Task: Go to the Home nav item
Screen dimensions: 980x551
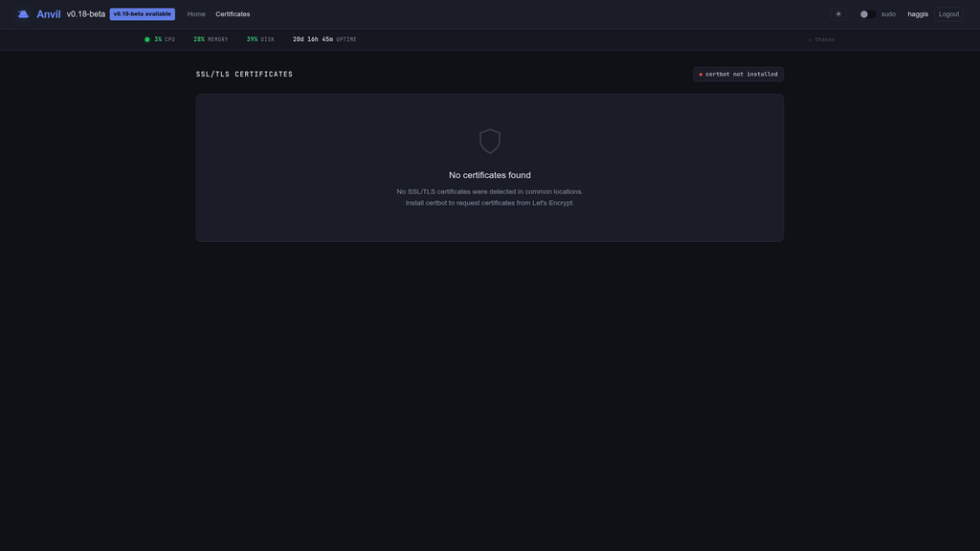Action: coord(196,13)
